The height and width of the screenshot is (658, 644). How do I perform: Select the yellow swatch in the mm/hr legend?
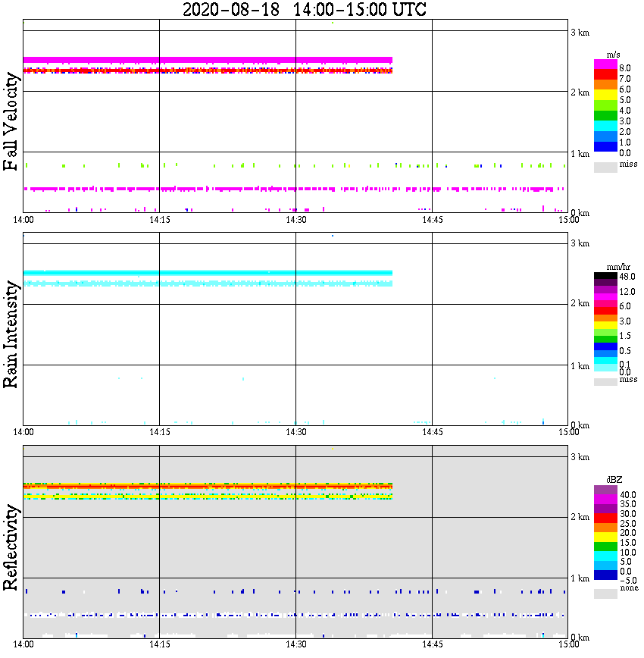605,325
